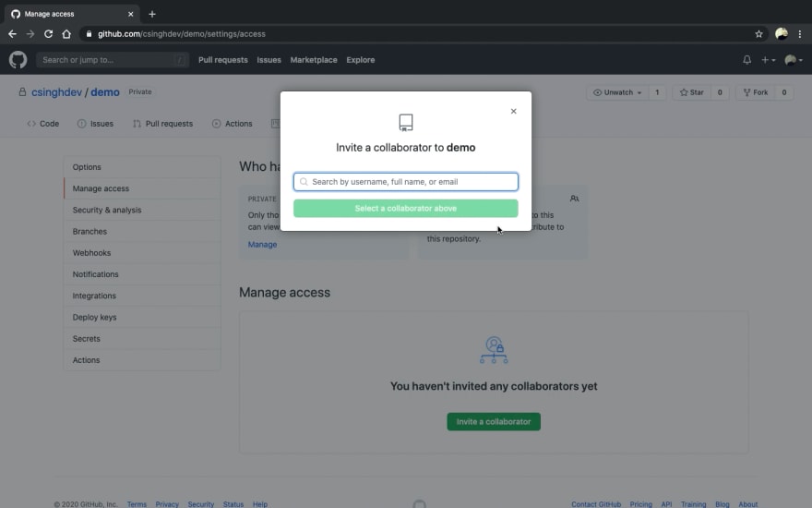This screenshot has width=812, height=508.
Task: Open Help footer link
Action: click(x=260, y=504)
